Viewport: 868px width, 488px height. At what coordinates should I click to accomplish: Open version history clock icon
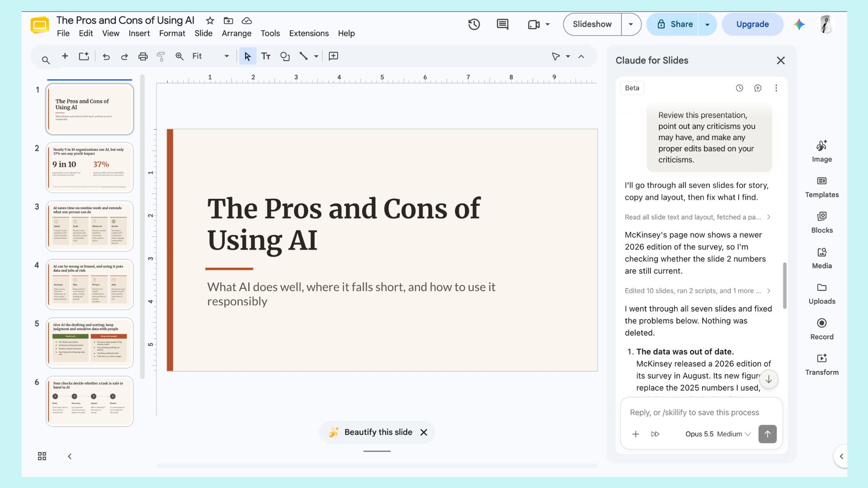[474, 24]
